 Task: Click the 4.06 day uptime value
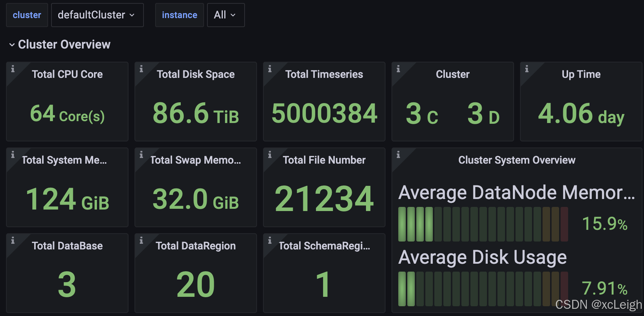[x=581, y=114]
